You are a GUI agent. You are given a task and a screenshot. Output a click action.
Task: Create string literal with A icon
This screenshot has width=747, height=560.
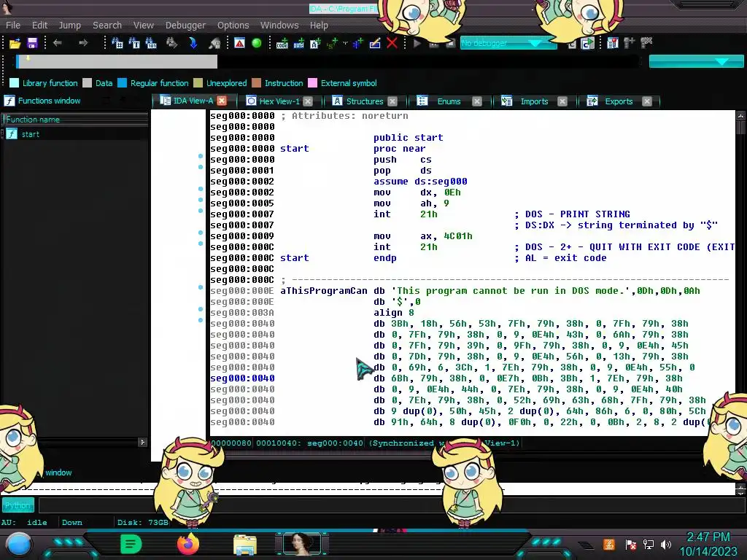[x=315, y=43]
